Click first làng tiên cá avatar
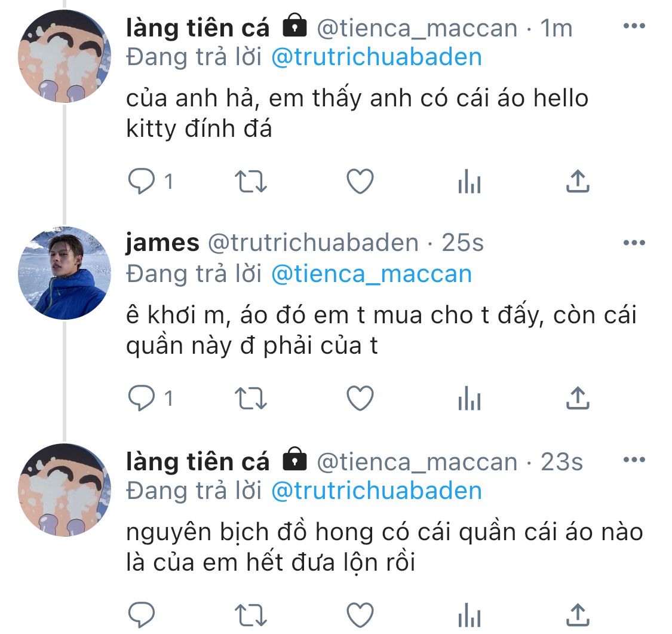Screen dimensions: 672x634 tap(65, 57)
